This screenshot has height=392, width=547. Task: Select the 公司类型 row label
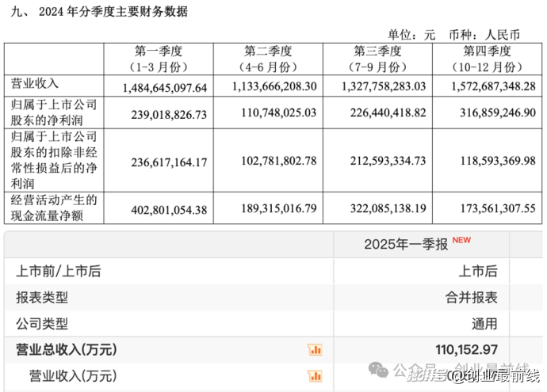[42, 324]
